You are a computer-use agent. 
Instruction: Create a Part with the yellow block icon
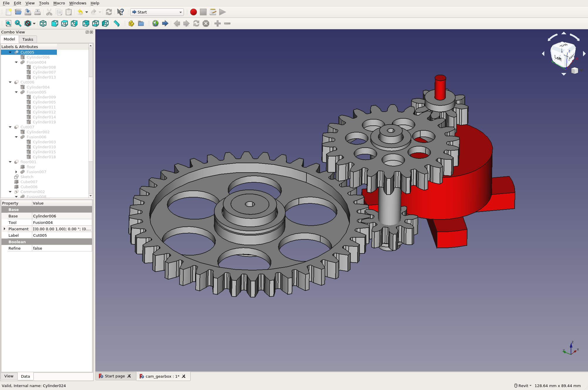tap(131, 23)
